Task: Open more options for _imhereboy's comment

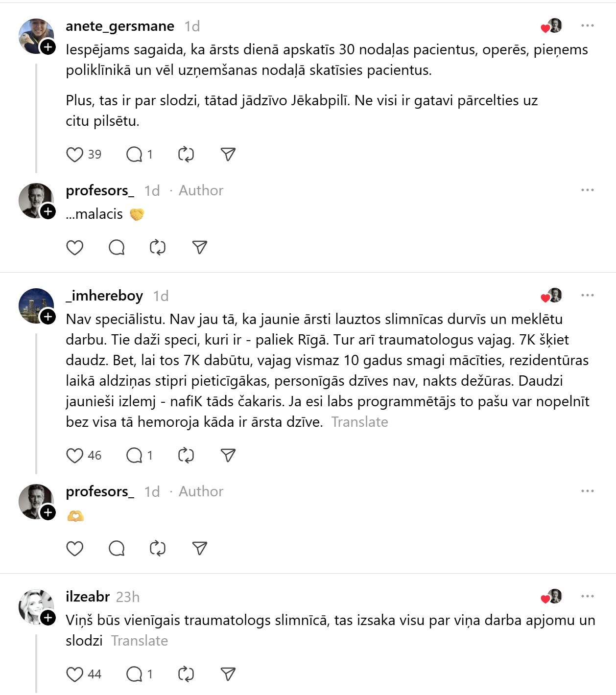Action: pyautogui.click(x=588, y=295)
